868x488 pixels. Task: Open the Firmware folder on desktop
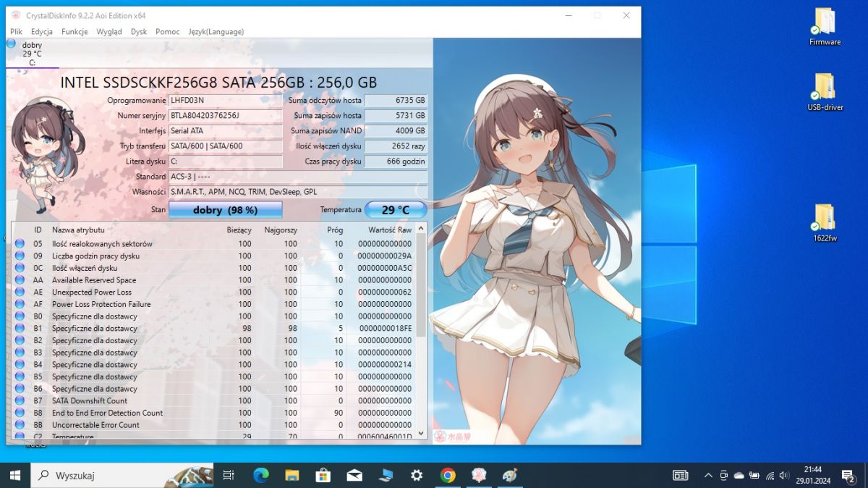pos(825,27)
